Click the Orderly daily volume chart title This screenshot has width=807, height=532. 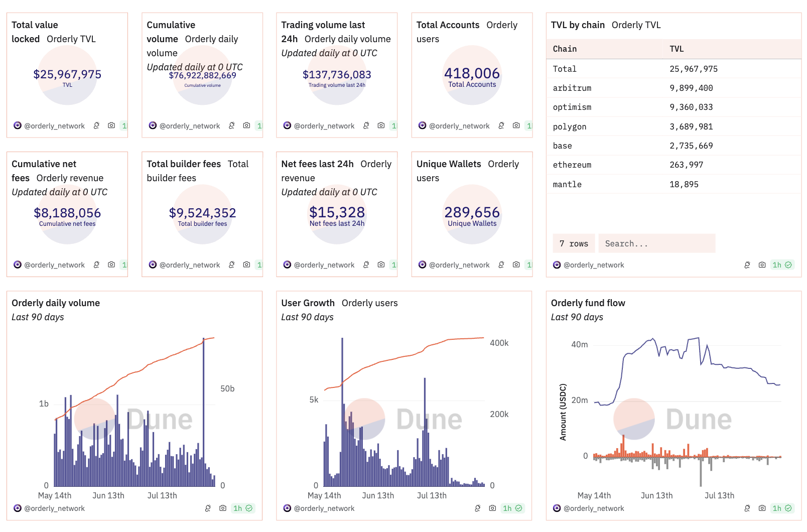coord(56,303)
